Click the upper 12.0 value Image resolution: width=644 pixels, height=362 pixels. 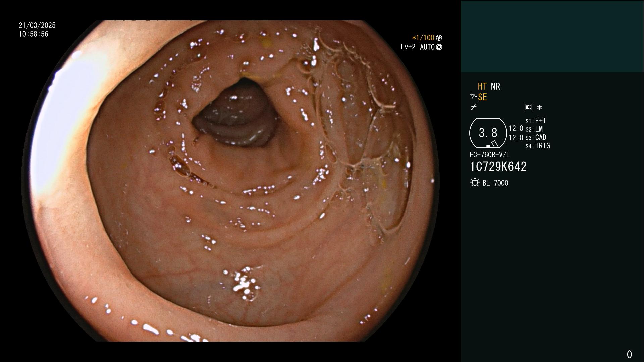[516, 128]
